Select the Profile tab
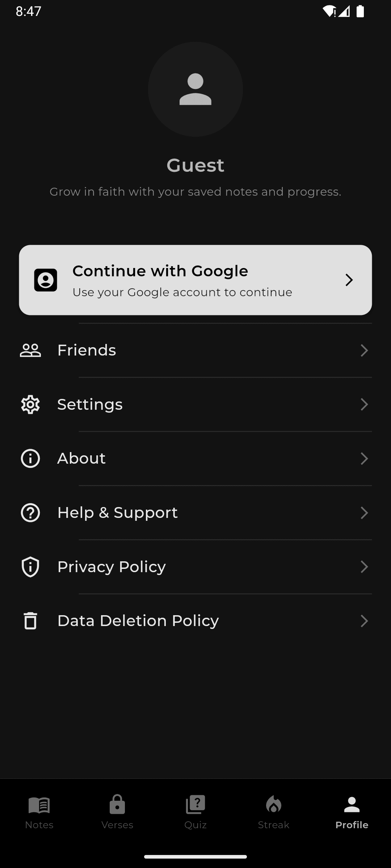 coord(352,812)
